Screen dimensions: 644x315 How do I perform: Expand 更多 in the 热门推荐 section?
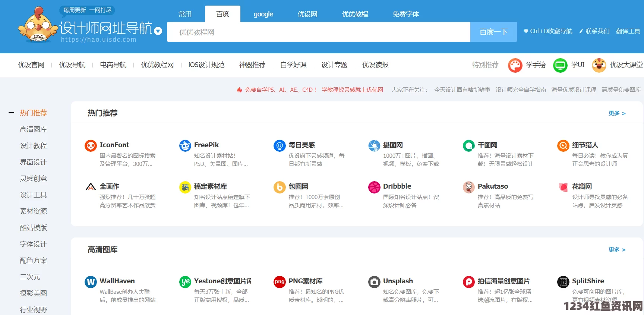tap(617, 113)
